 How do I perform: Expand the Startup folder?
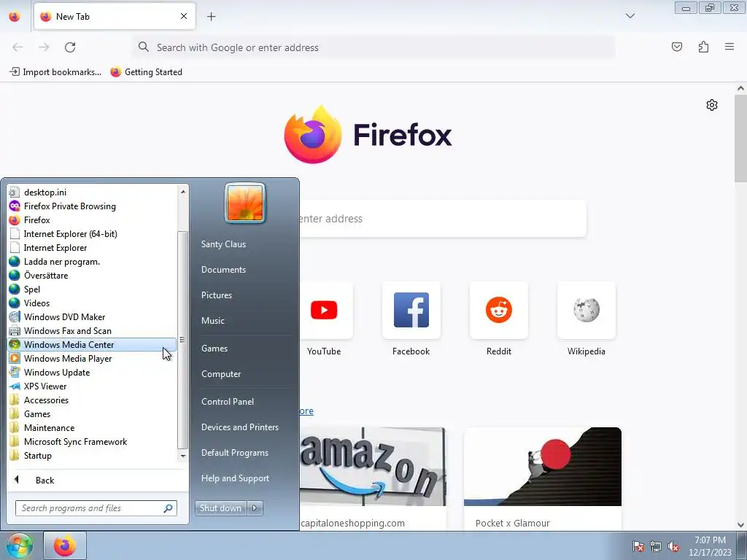(91, 455)
